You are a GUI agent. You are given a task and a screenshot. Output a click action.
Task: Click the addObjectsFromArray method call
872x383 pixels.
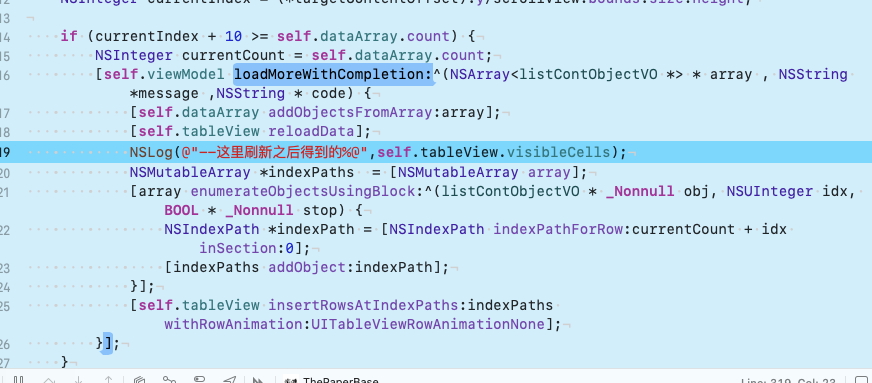[x=350, y=113]
